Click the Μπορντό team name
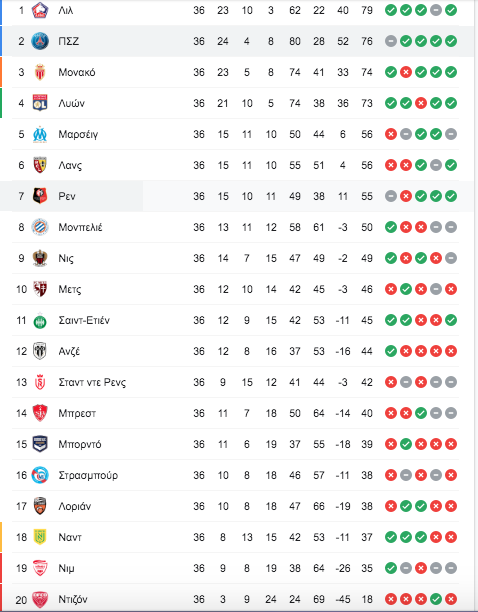The image size is (478, 612). click(80, 444)
